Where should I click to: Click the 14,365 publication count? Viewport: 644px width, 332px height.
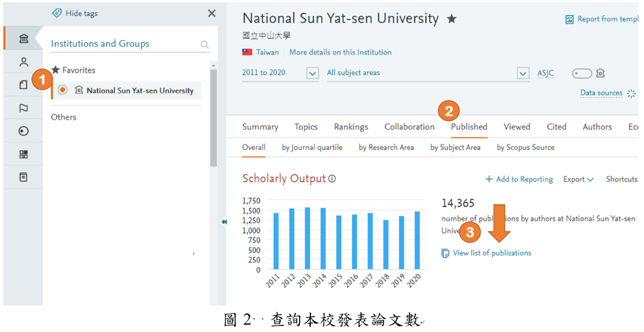pyautogui.click(x=458, y=203)
